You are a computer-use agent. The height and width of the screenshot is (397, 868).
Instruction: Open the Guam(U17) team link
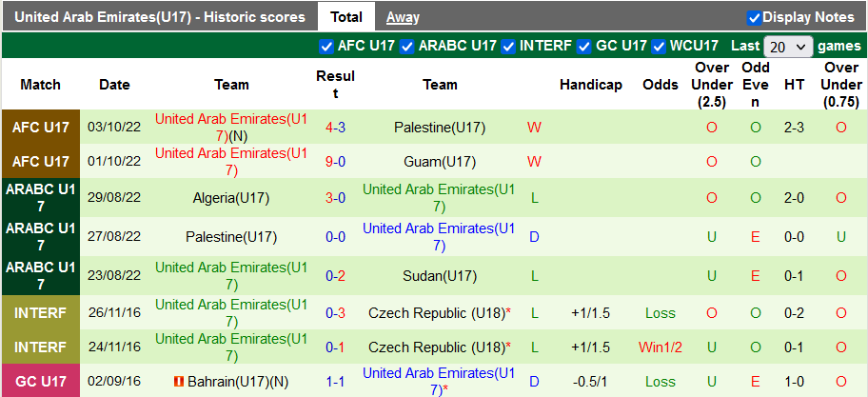point(440,162)
